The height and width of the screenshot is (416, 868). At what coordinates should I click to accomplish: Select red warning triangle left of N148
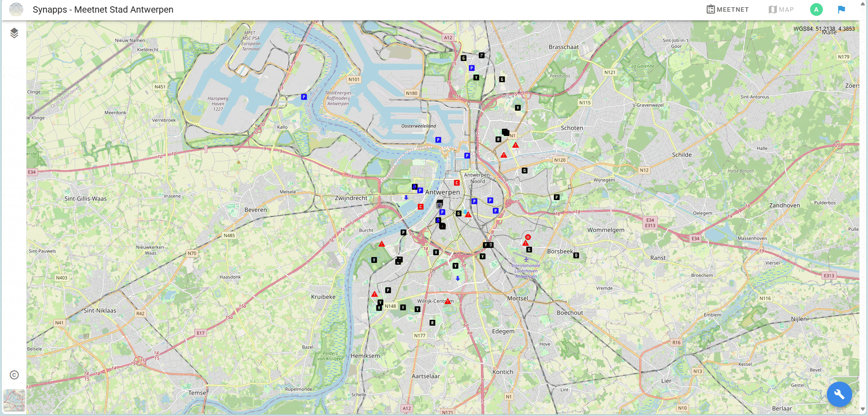point(374,294)
